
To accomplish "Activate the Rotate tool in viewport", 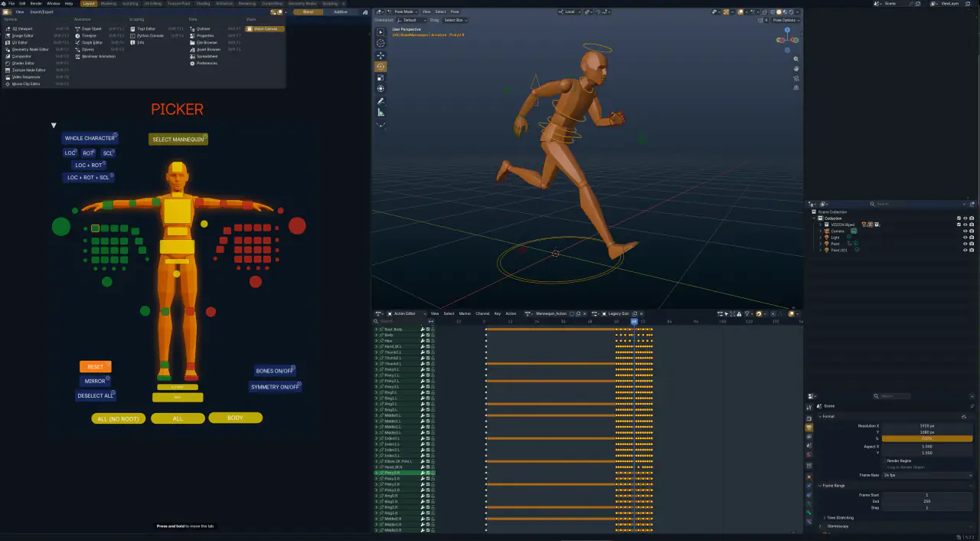I will tap(381, 67).
